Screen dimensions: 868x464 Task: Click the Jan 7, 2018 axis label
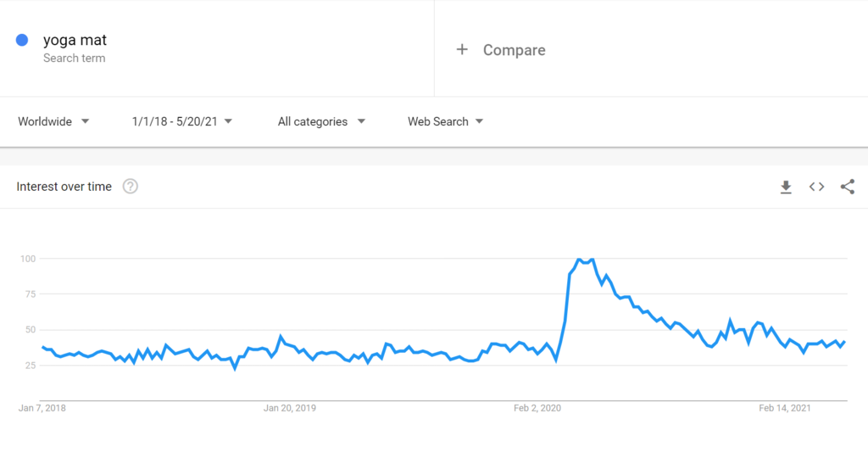[x=42, y=408]
